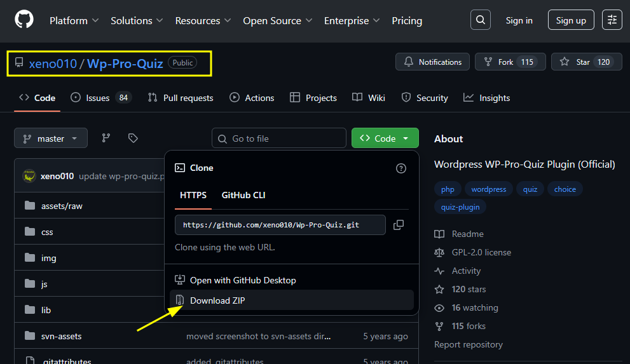Open the branches view icon
Screen dimensions: 630x364
(x=106, y=138)
